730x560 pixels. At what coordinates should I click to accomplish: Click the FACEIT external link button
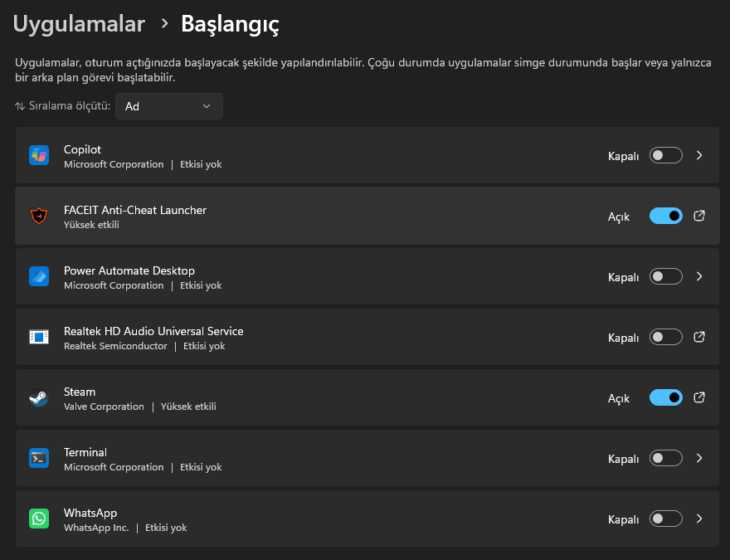[x=699, y=216]
